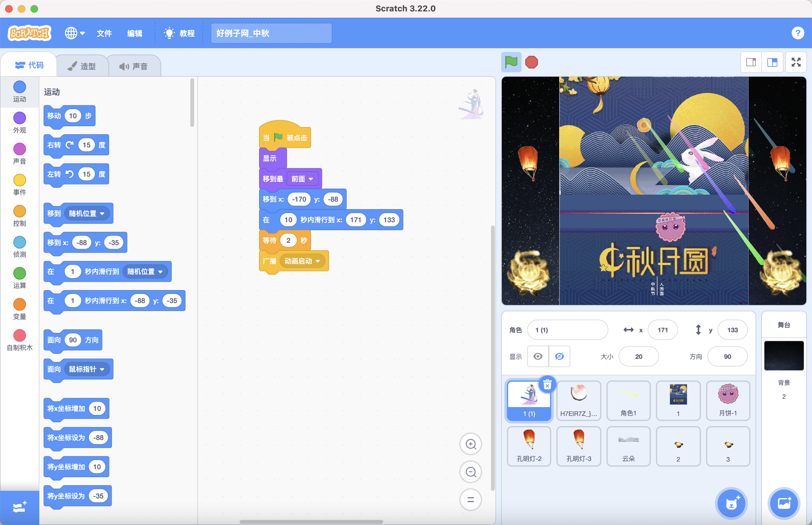The height and width of the screenshot is (525, 812).
Task: Select the 自制积木 block category
Action: [19, 340]
